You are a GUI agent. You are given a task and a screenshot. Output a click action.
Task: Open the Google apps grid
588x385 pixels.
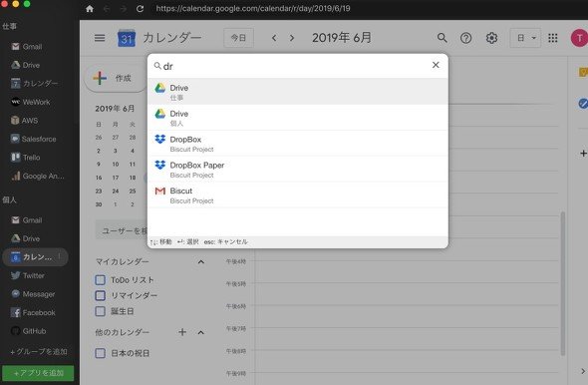(553, 38)
